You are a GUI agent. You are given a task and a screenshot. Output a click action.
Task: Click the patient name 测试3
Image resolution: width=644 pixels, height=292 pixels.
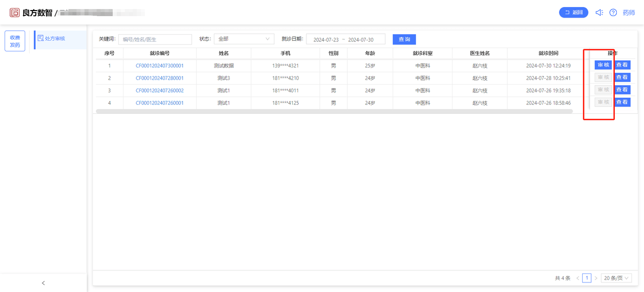tap(223, 78)
